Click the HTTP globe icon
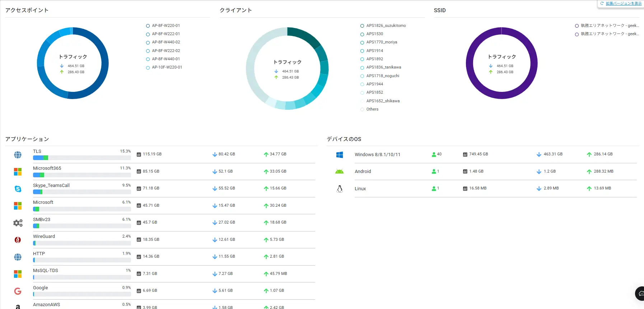644x309 pixels. coord(18,257)
